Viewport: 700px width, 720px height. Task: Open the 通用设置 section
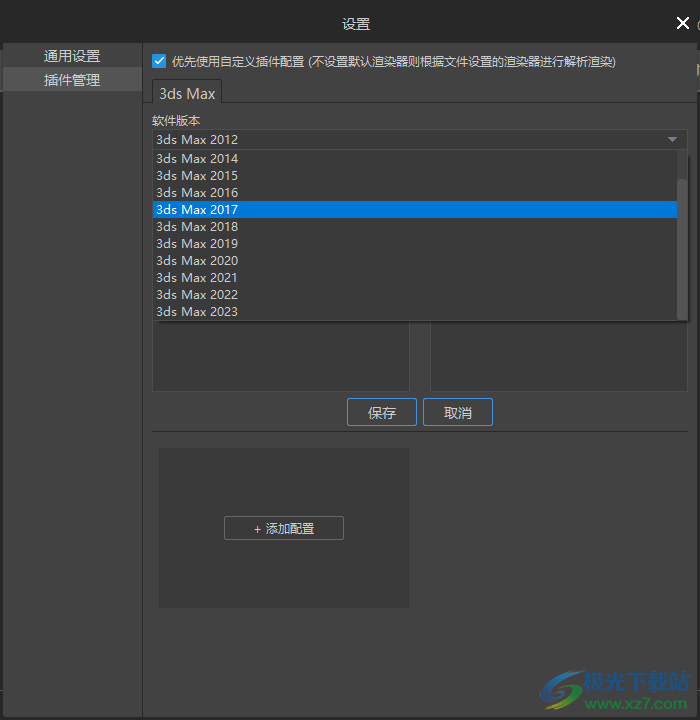(72, 56)
